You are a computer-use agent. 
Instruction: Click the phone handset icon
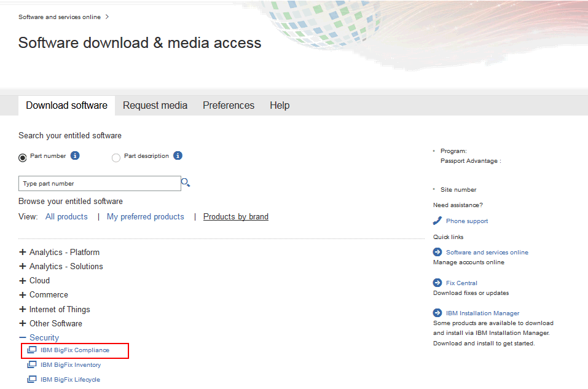pyautogui.click(x=437, y=221)
